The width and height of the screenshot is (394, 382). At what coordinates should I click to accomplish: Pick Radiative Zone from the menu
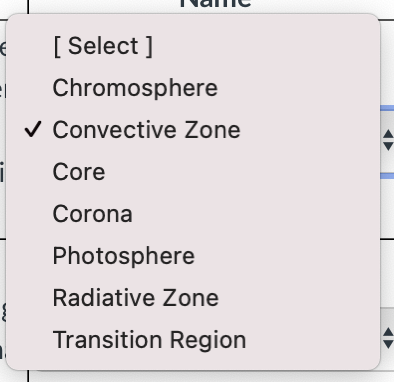pyautogui.click(x=193, y=298)
